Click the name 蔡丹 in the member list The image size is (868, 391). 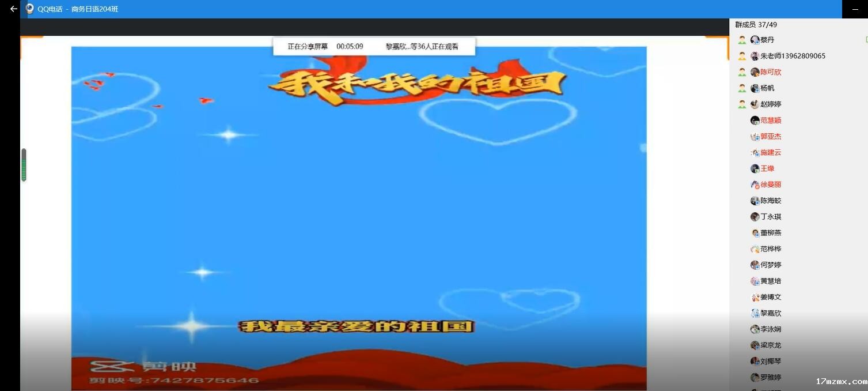click(767, 40)
